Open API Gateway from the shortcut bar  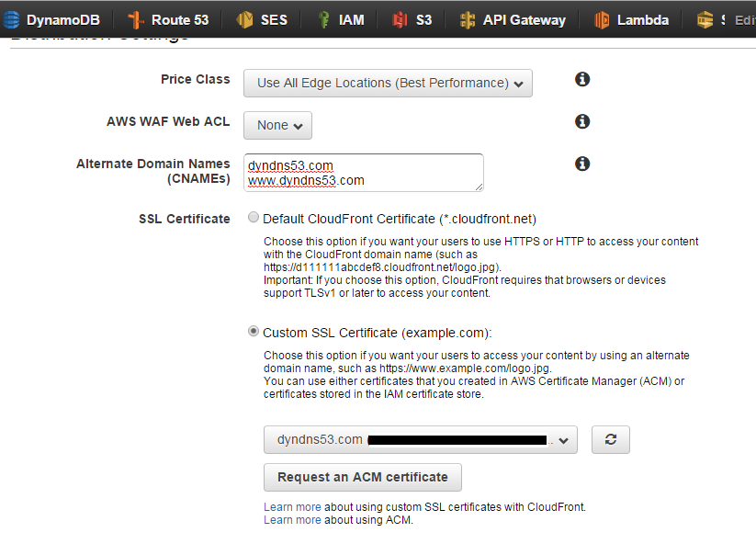pyautogui.click(x=524, y=19)
